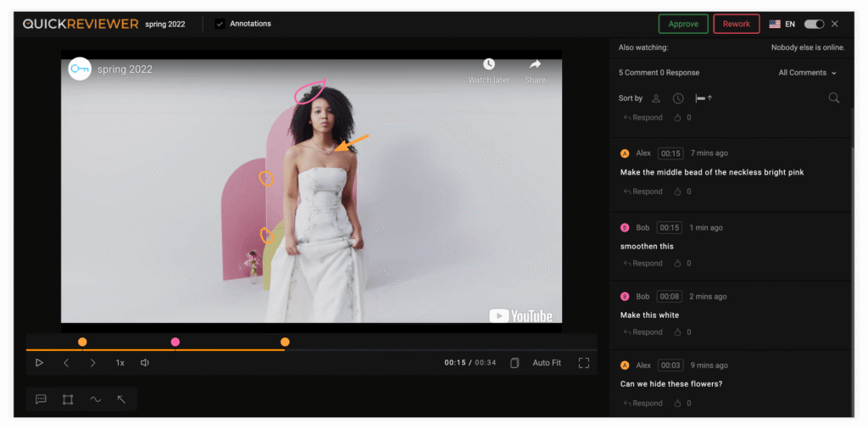The width and height of the screenshot is (868, 429).
Task: Play the video
Action: (39, 363)
